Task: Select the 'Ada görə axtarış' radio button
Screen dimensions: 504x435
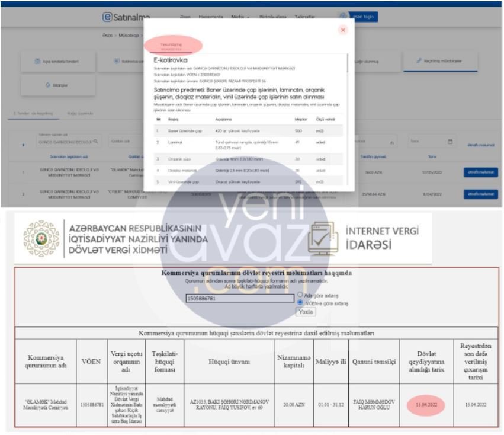Action: point(300,295)
